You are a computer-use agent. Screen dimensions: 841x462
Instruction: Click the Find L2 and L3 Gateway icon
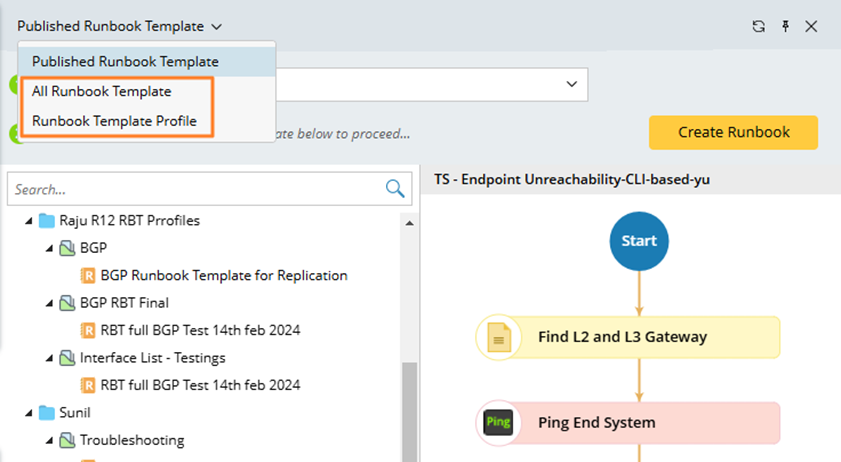point(498,337)
